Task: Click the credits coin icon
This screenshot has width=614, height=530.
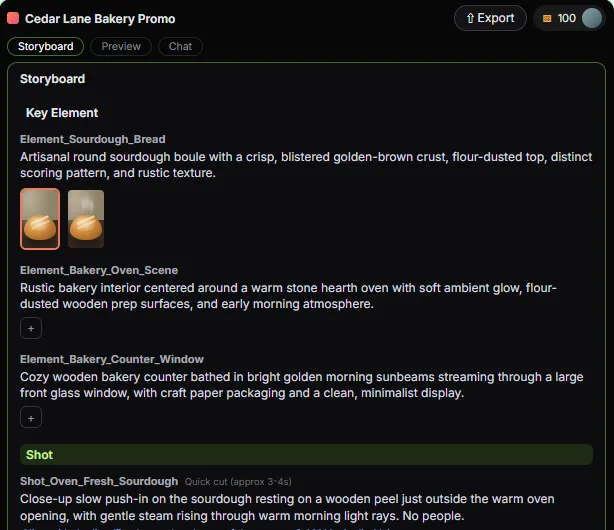Action: [x=547, y=18]
